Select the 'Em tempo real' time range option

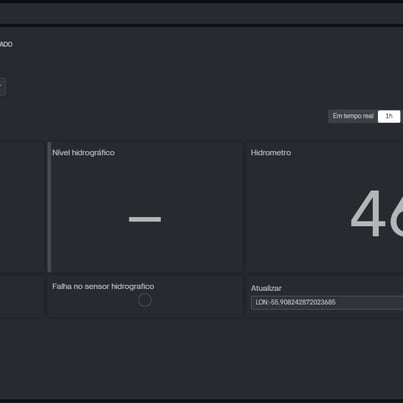(x=353, y=116)
